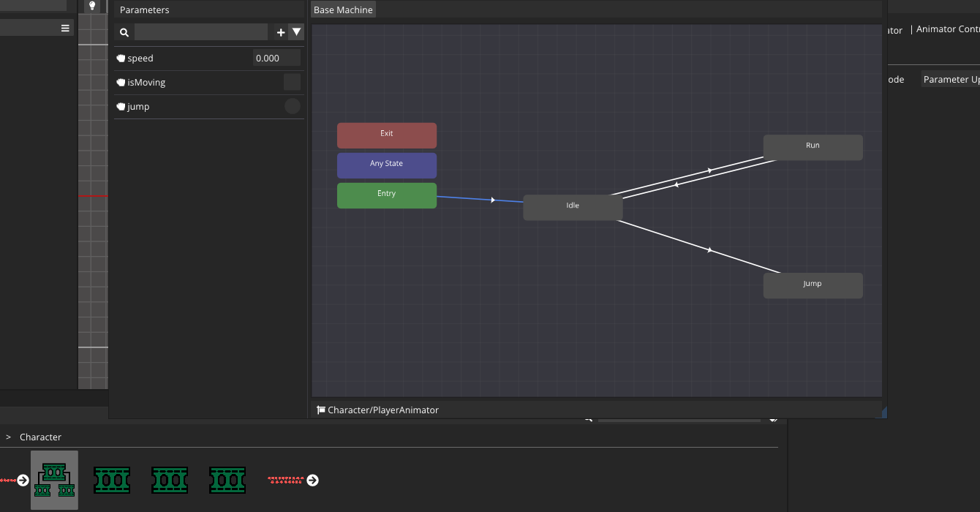This screenshot has width=980, height=512.
Task: Select the highlighted animator controller asset thumbnail
Action: pyautogui.click(x=54, y=480)
